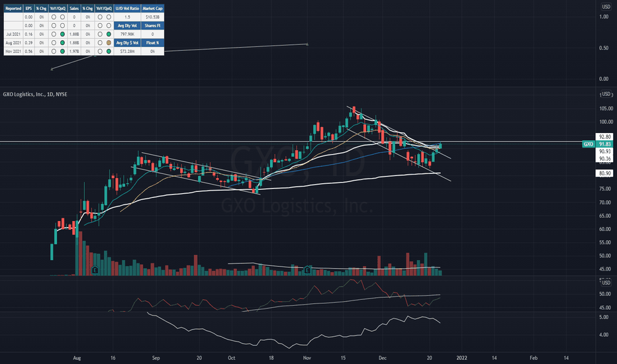Click the 4.00 bottom indicator axis label
Image resolution: width=617 pixels, height=364 pixels.
tap(604, 335)
